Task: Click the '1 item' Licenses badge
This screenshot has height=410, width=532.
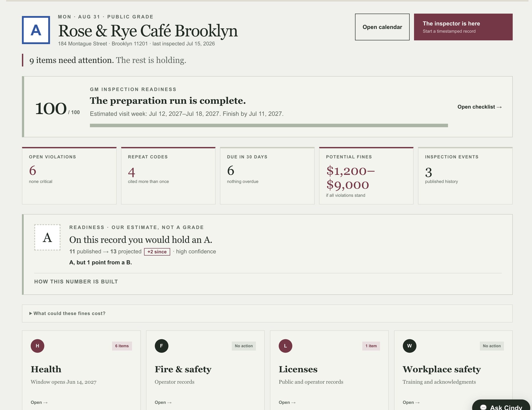Action: [371, 346]
